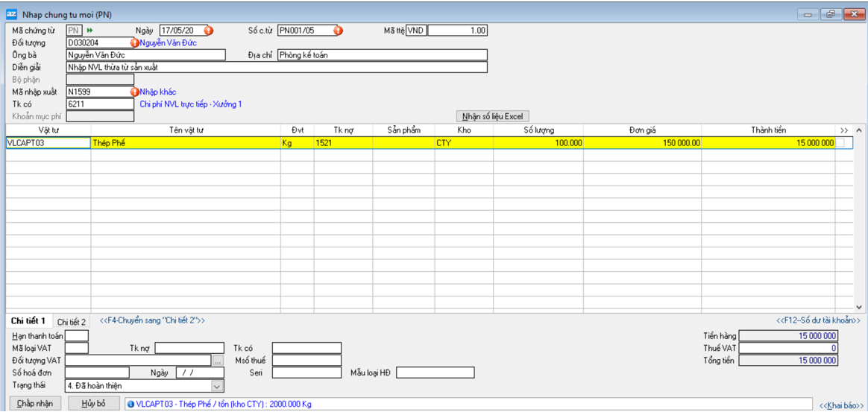Image resolution: width=868 pixels, height=412 pixels.
Task: Click the Nhận số liệu Excel button
Action: [x=493, y=116]
